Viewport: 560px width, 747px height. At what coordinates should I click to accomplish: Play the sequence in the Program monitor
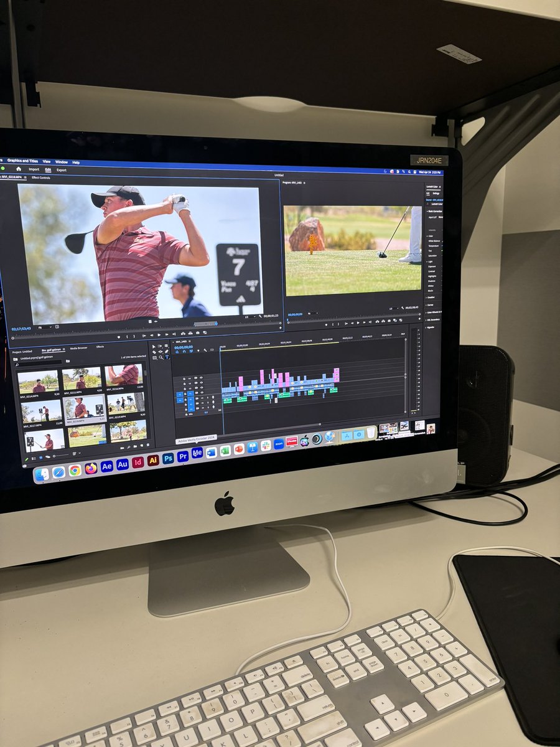pos(358,322)
